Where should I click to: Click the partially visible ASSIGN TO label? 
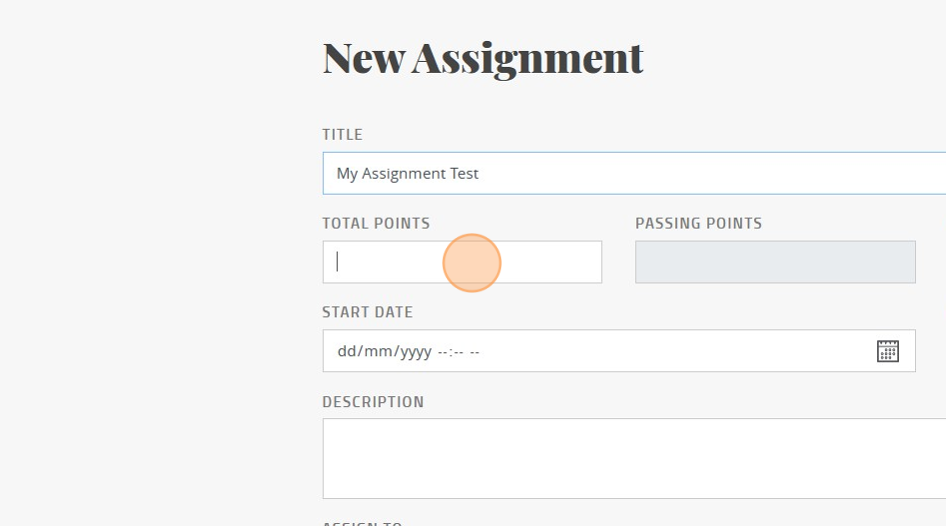(362, 523)
